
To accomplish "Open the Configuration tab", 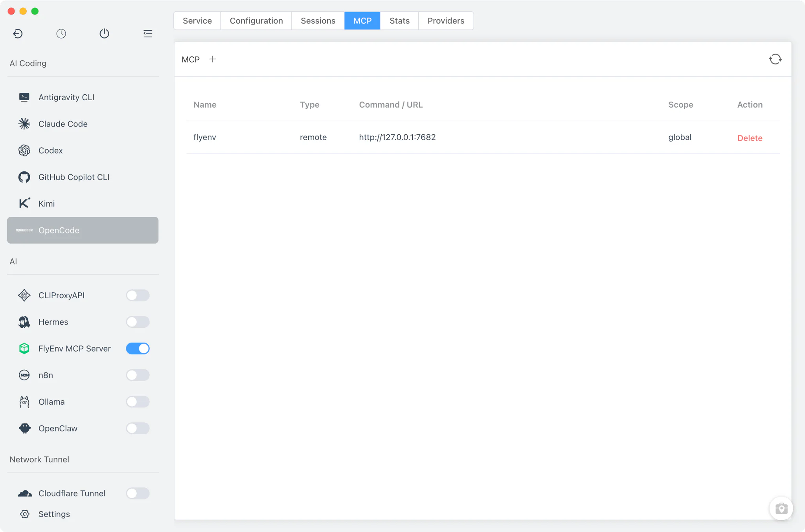I will tap(256, 21).
